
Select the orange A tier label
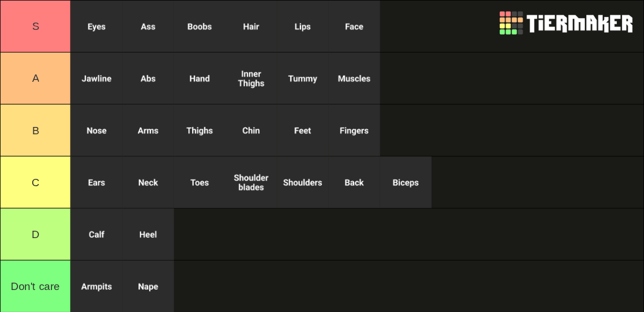tap(36, 78)
